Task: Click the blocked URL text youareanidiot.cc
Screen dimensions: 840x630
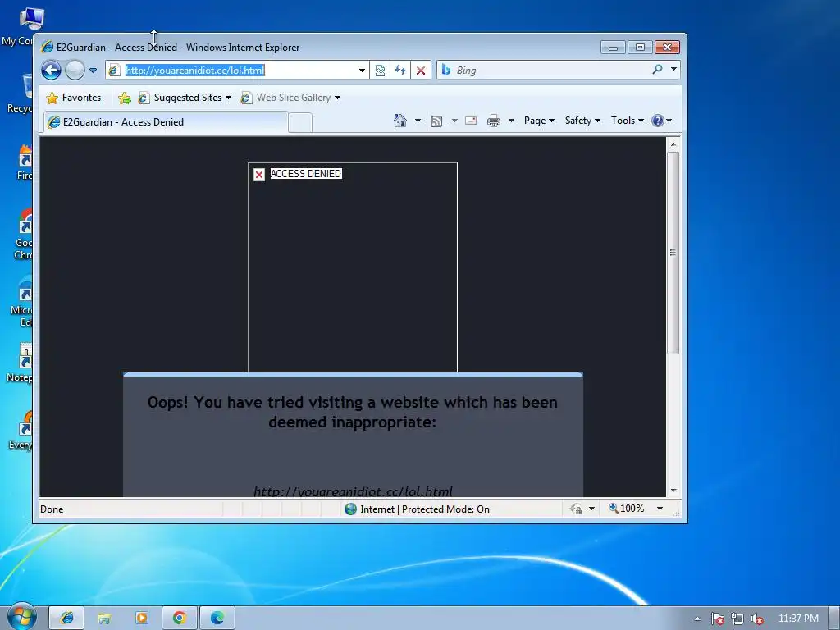Action: [353, 491]
